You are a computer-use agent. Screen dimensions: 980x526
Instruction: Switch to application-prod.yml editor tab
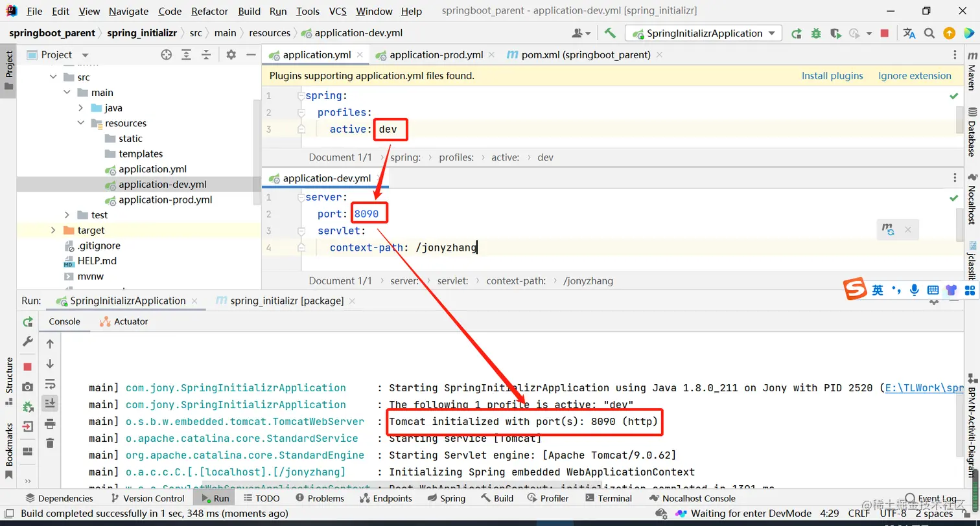coord(436,55)
